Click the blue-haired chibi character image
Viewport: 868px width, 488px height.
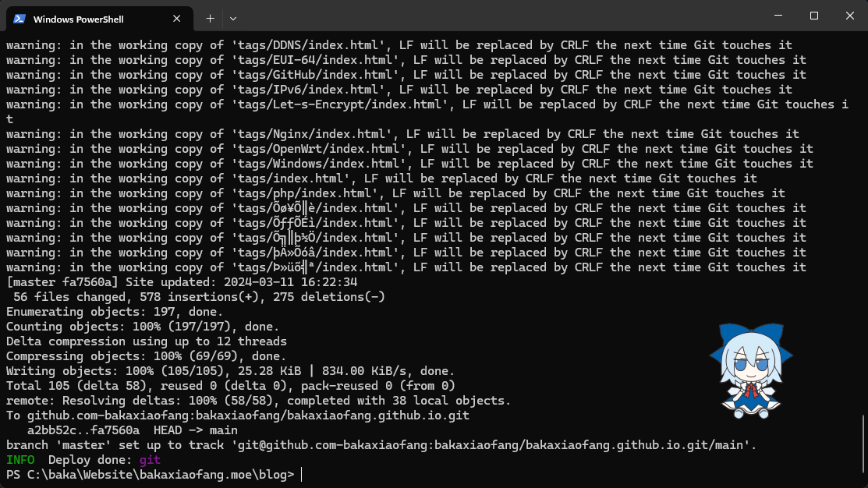pyautogui.click(x=750, y=365)
